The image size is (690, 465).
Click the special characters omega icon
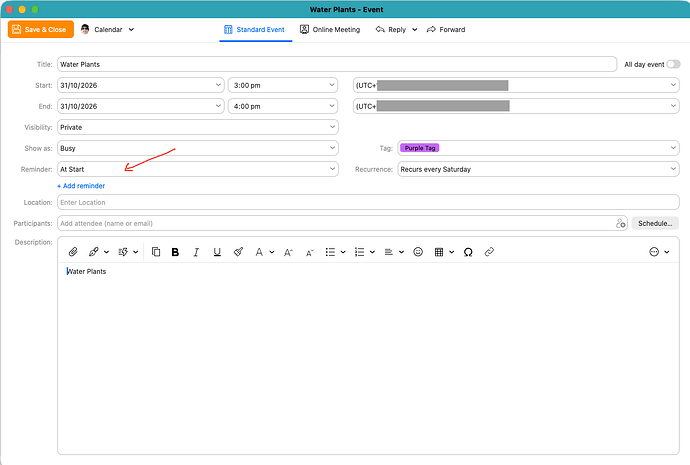468,252
